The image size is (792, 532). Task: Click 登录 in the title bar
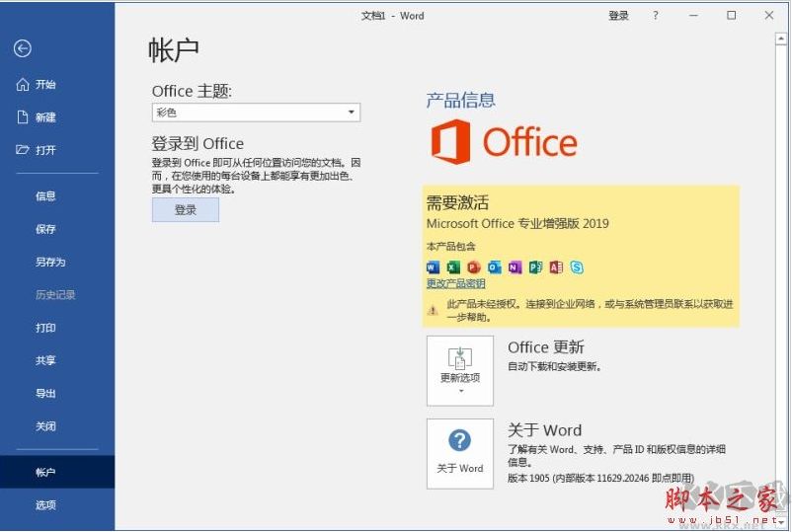pos(618,16)
